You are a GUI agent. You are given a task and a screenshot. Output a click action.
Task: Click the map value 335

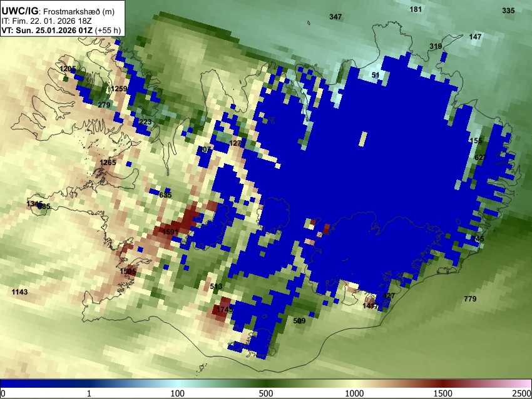508,11
